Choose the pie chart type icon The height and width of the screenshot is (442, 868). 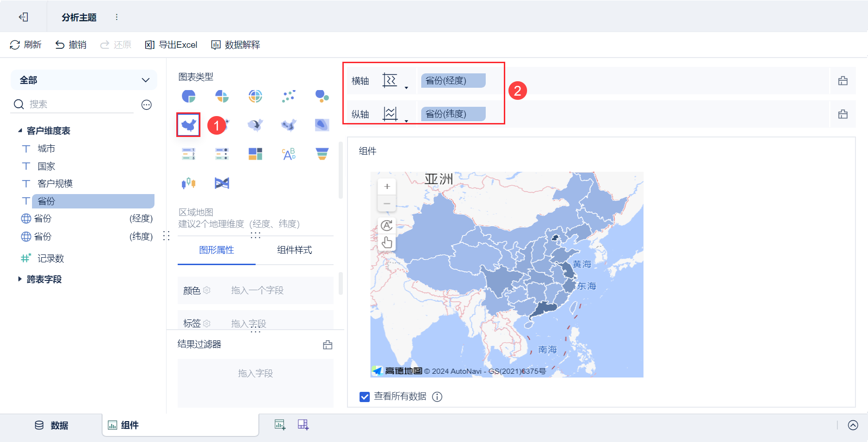(x=188, y=96)
